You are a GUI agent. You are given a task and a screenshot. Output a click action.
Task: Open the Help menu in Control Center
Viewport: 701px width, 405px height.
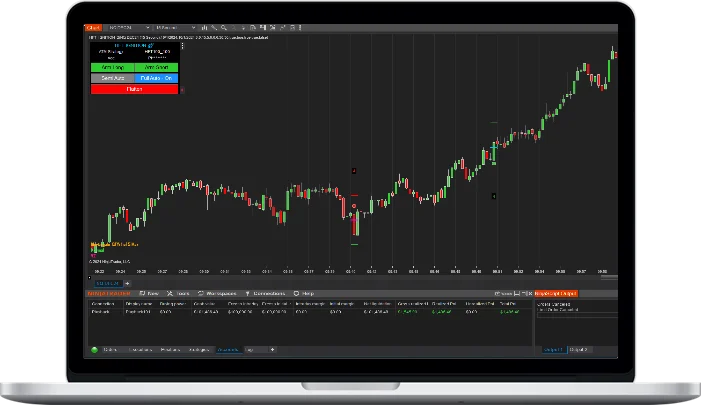point(302,294)
